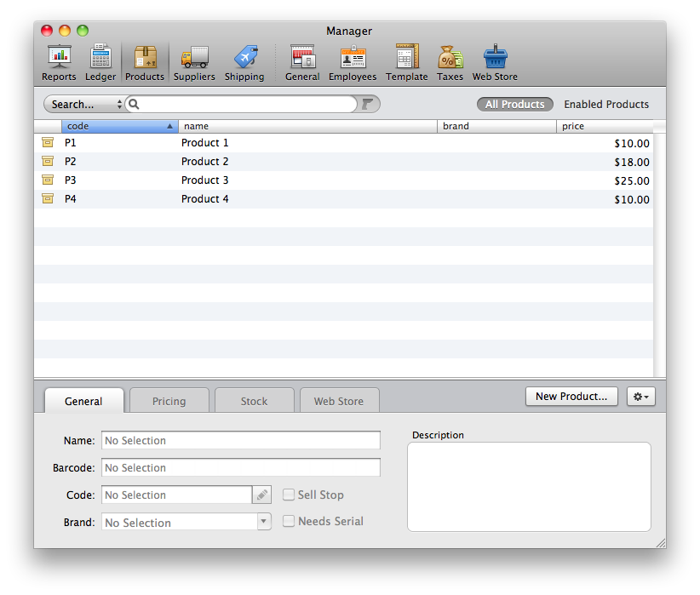Click the Code input field
This screenshot has height=595, width=700.
[x=177, y=495]
